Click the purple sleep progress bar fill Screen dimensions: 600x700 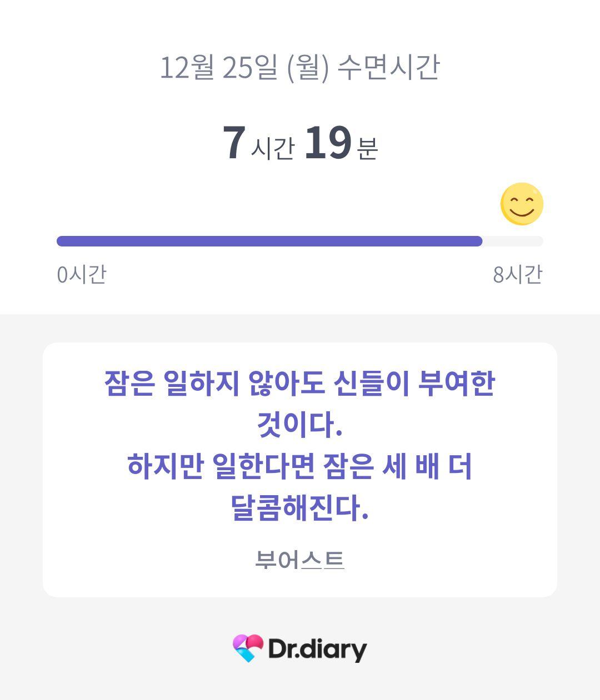click(269, 241)
